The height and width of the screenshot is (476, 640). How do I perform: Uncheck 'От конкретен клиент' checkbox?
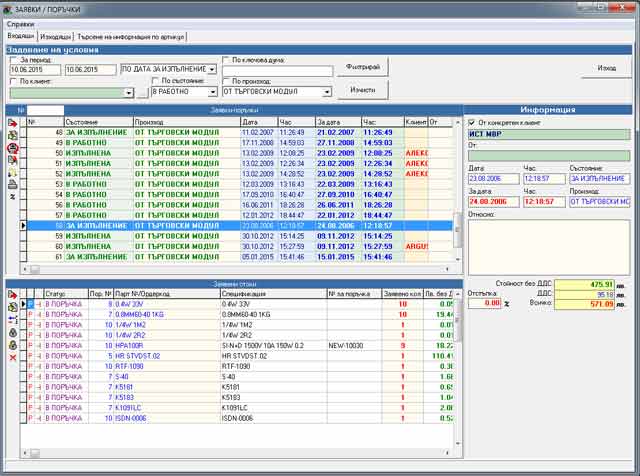[473, 122]
